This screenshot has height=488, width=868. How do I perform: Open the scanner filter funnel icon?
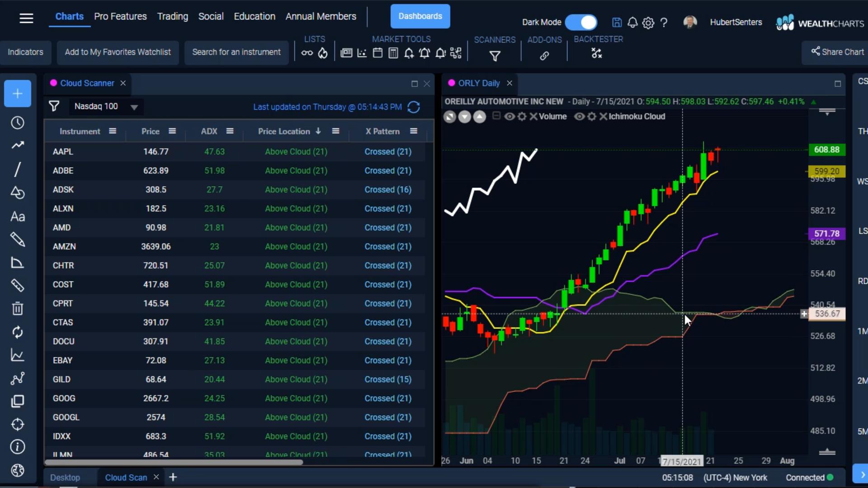[54, 106]
